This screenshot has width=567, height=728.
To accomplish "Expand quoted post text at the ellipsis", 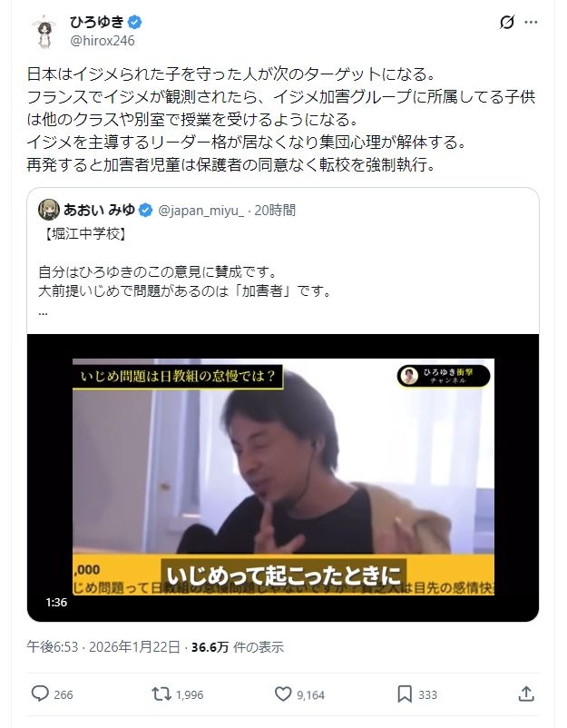I will click(x=44, y=312).
